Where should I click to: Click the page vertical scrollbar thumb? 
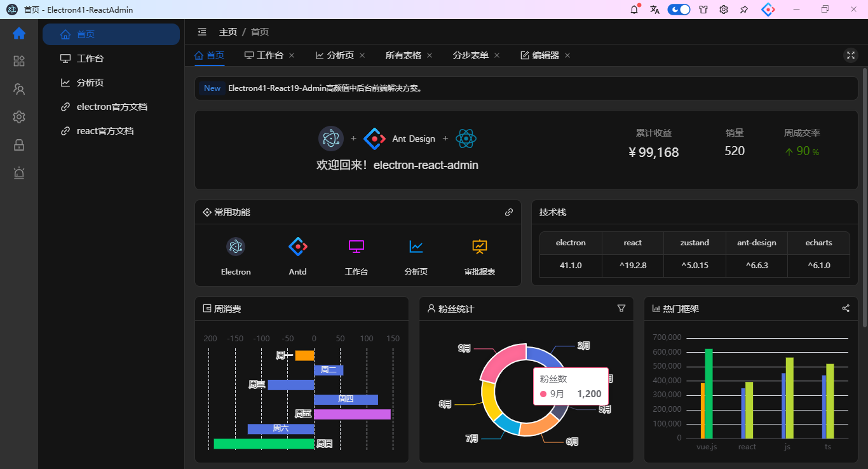point(864,197)
